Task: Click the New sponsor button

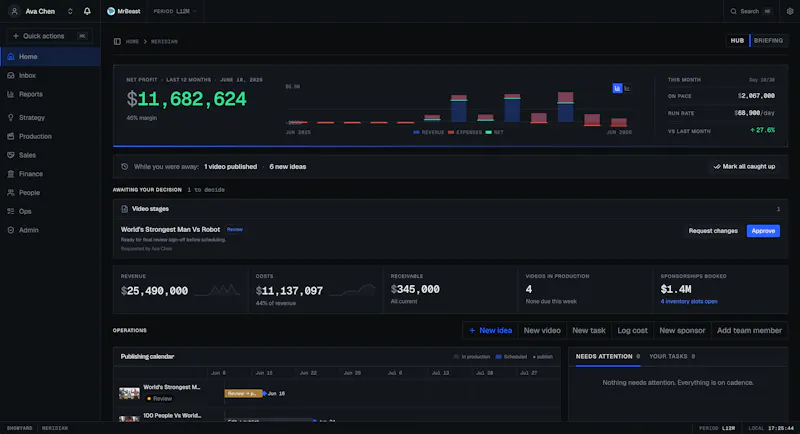Action: coord(682,330)
